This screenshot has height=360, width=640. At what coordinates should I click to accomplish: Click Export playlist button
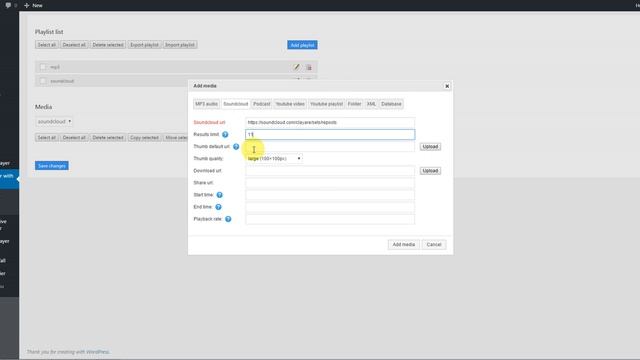click(x=144, y=45)
